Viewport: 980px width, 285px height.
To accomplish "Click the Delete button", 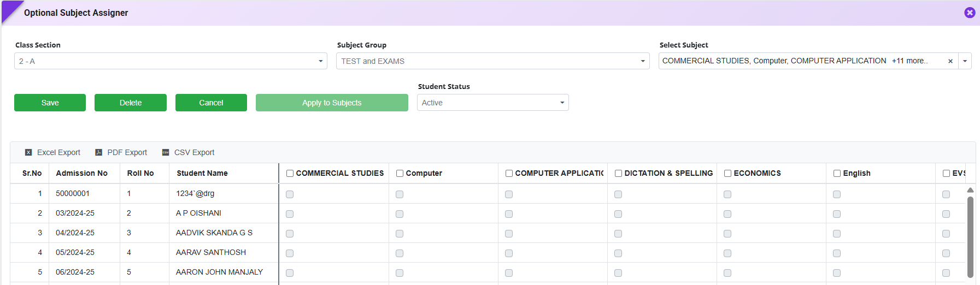I will coord(131,103).
